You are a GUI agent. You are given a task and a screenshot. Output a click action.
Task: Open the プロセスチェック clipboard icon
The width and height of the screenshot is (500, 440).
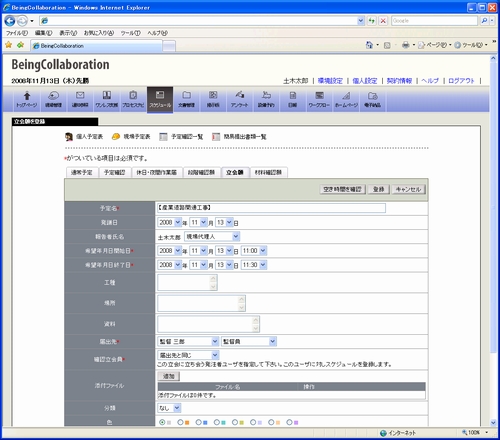point(133,99)
